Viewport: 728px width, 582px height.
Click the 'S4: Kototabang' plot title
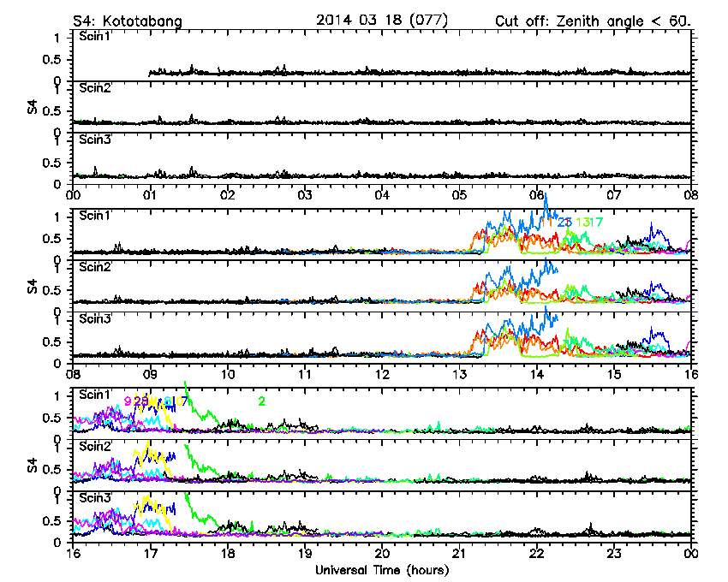[x=128, y=21]
